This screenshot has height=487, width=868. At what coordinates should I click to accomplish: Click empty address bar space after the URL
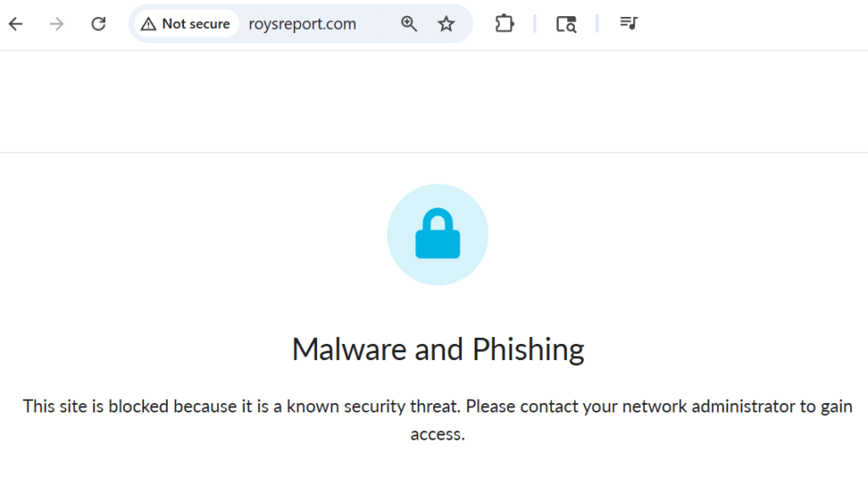[377, 24]
